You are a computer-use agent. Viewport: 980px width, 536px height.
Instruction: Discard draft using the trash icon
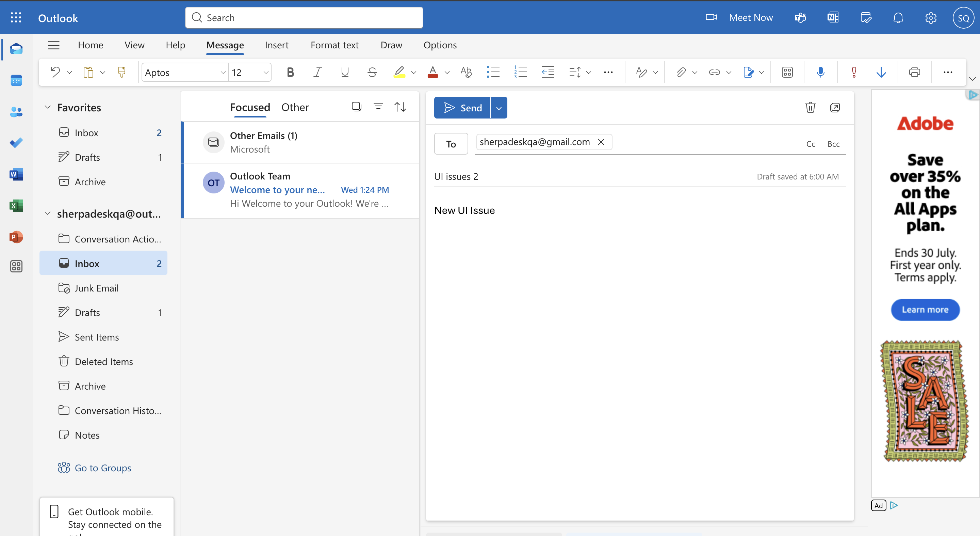[810, 108]
